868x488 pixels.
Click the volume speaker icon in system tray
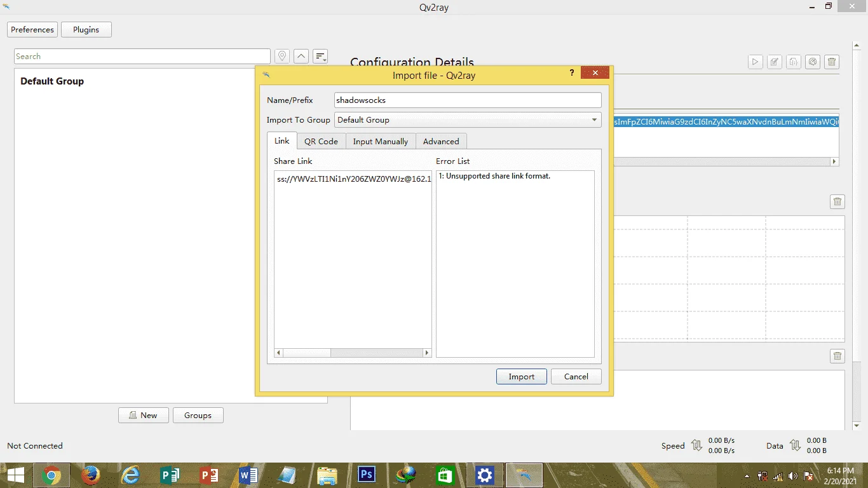(792, 476)
